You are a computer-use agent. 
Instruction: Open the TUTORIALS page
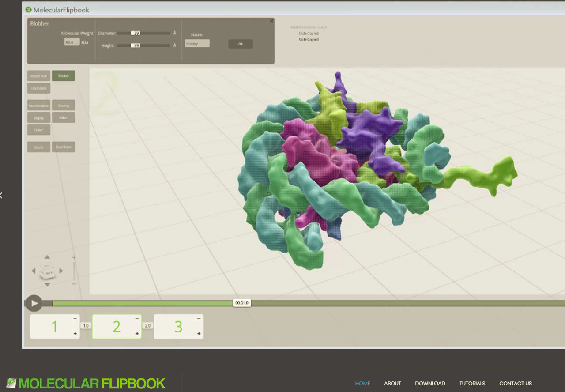[472, 384]
